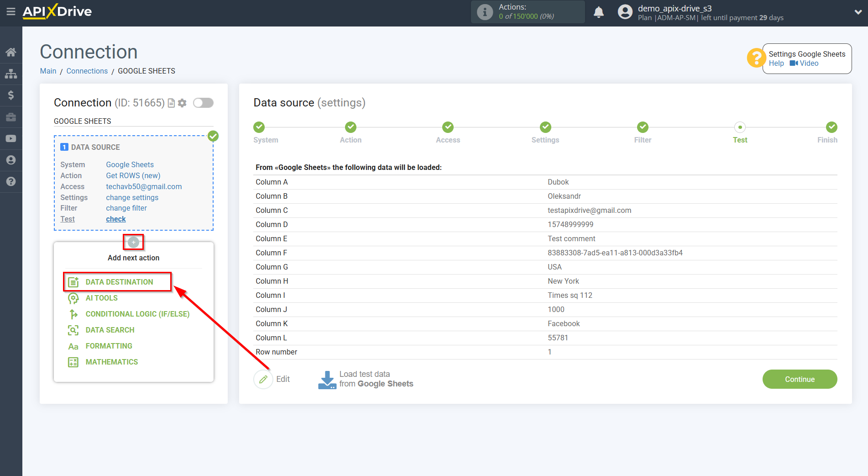868x476 pixels.
Task: Click the demo_apix-drive_s3 account name
Action: click(x=675, y=8)
